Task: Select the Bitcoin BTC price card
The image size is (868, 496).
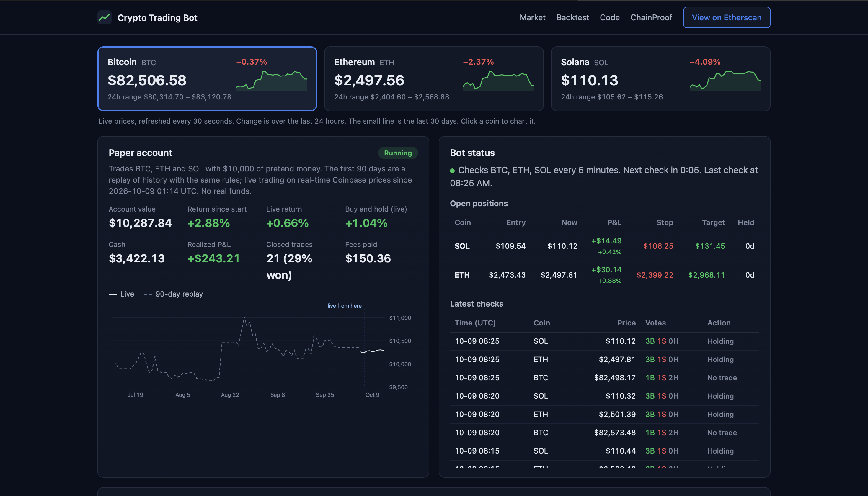Action: click(207, 79)
